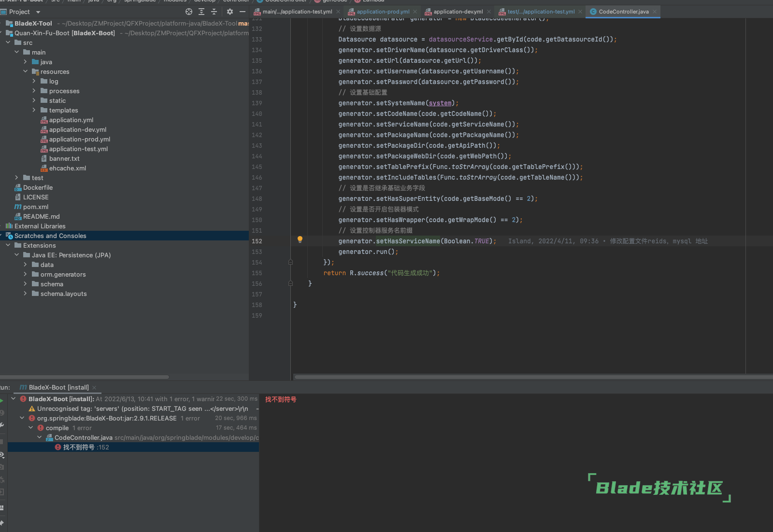Expand the java folder
This screenshot has height=532, width=773.
coord(26,62)
